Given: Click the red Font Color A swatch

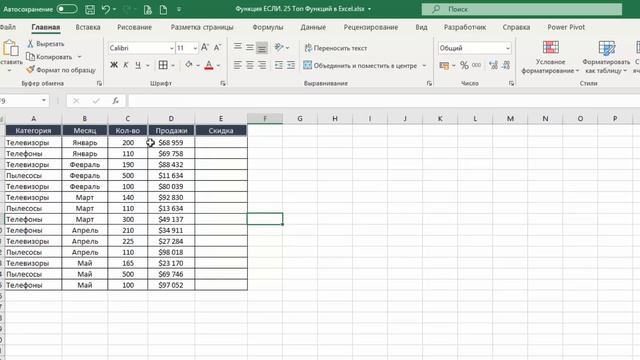Looking at the screenshot, I should coord(209,65).
